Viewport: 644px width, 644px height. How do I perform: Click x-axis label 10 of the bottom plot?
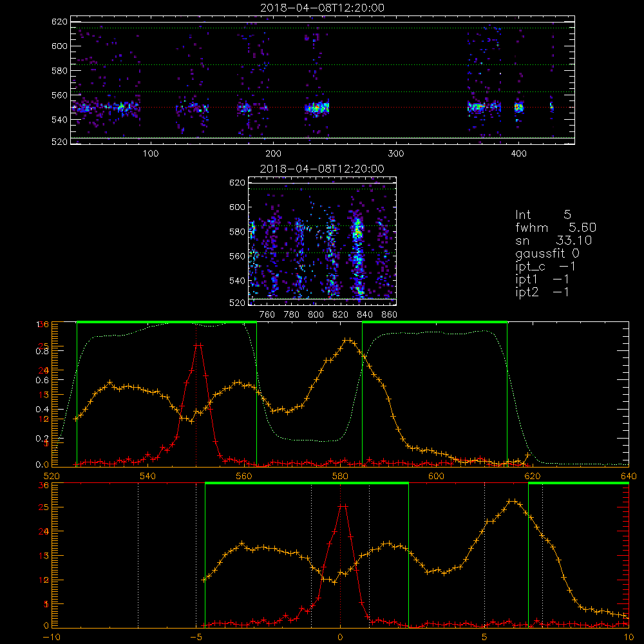tap(629, 638)
